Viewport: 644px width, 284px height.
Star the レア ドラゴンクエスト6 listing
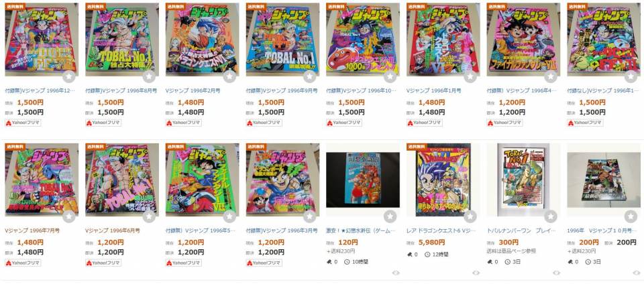471,216
